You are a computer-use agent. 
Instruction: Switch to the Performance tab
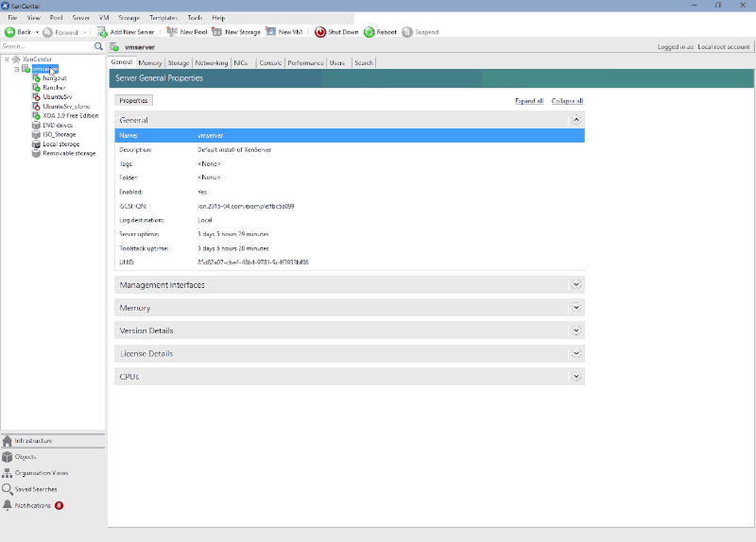click(x=305, y=62)
